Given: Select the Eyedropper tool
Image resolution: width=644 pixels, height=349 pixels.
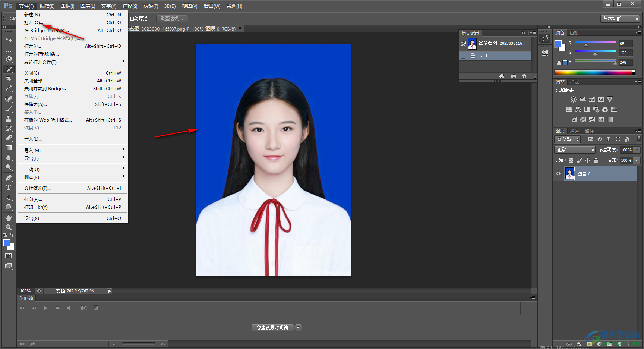Looking at the screenshot, I should (x=8, y=89).
